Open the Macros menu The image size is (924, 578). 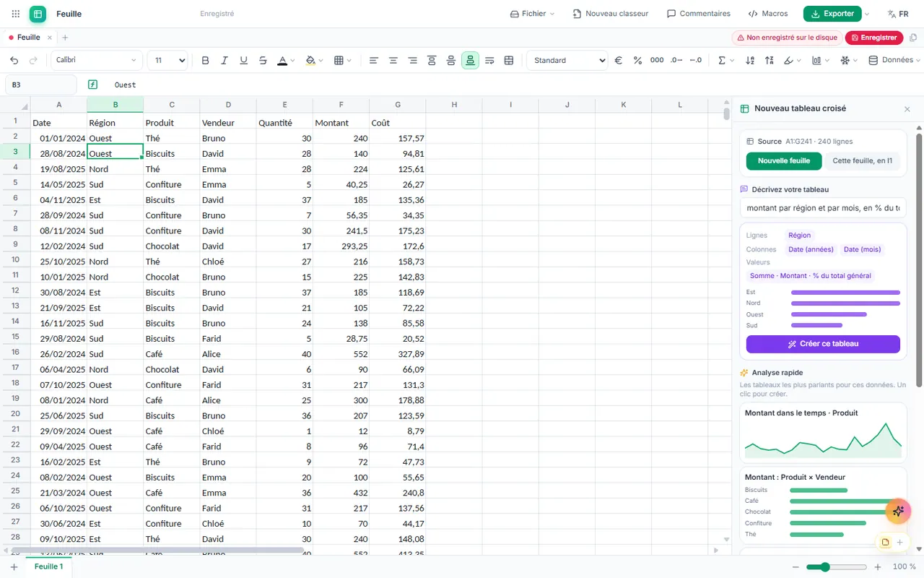tap(768, 14)
